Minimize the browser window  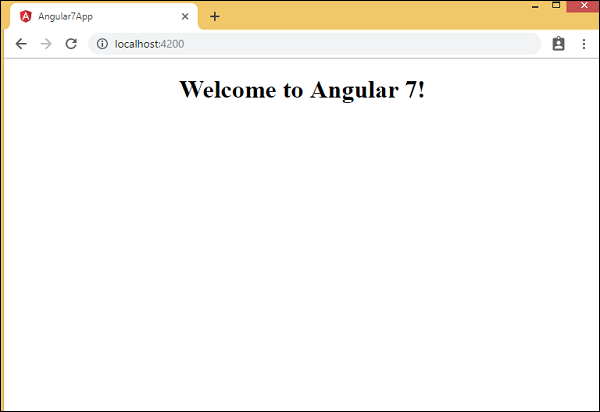pos(535,6)
